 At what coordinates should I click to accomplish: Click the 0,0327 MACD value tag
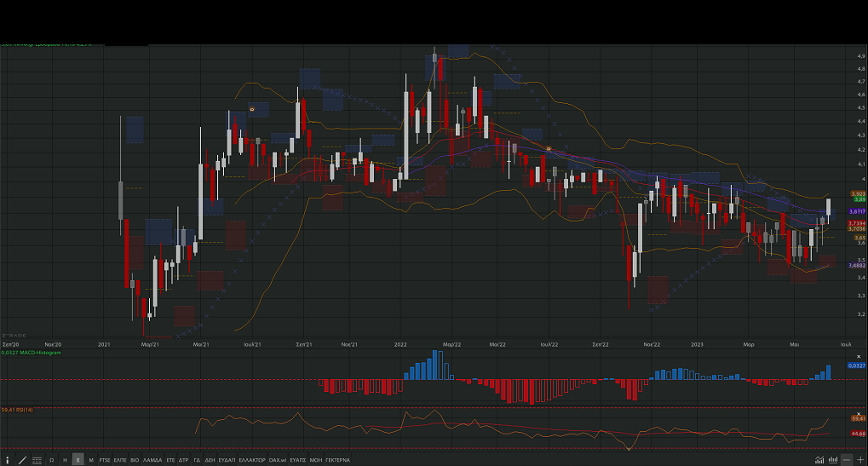tap(856, 365)
